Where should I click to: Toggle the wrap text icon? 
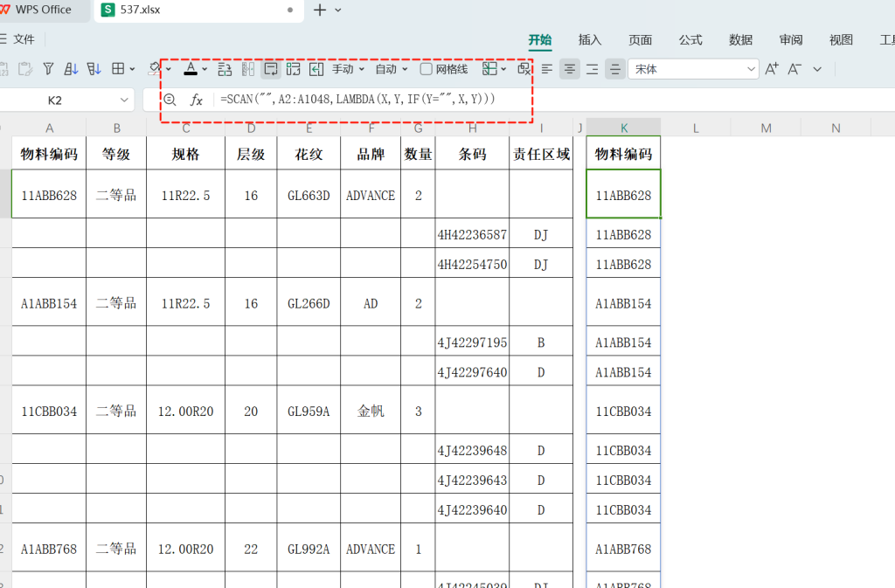271,69
